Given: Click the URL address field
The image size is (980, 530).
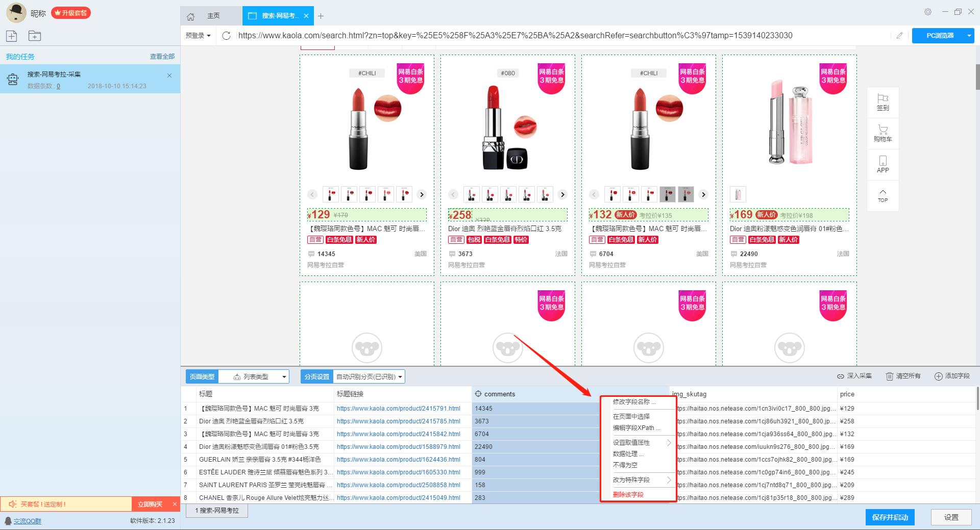Looking at the screenshot, I should pyautogui.click(x=561, y=35).
